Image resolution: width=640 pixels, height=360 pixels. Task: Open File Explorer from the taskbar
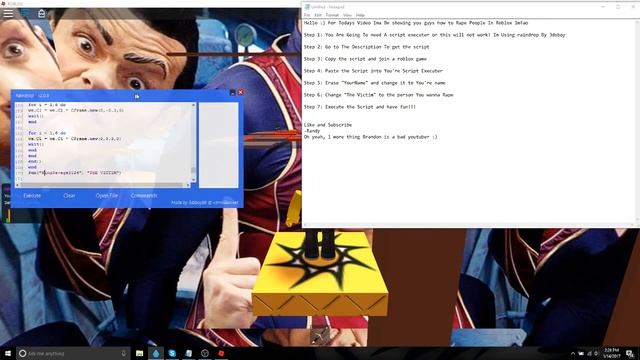click(140, 353)
